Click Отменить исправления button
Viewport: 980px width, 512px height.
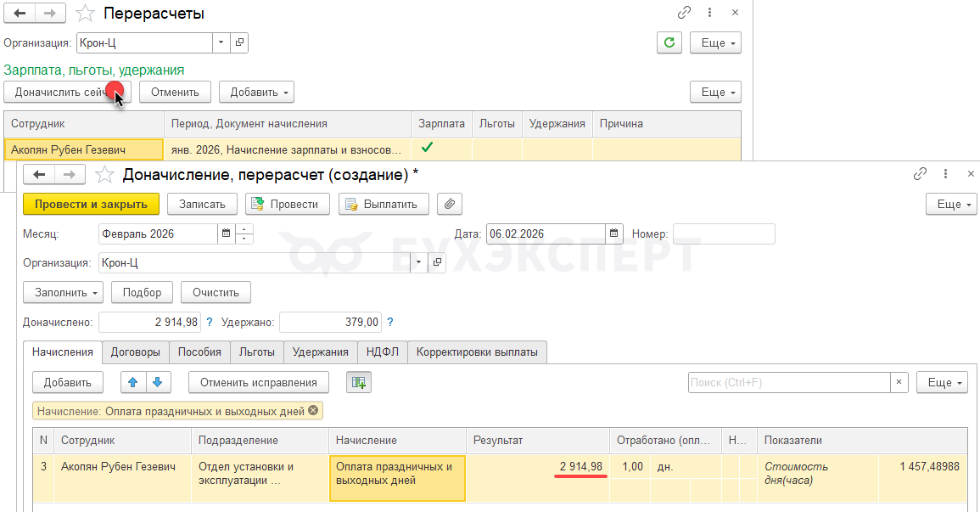(x=259, y=383)
